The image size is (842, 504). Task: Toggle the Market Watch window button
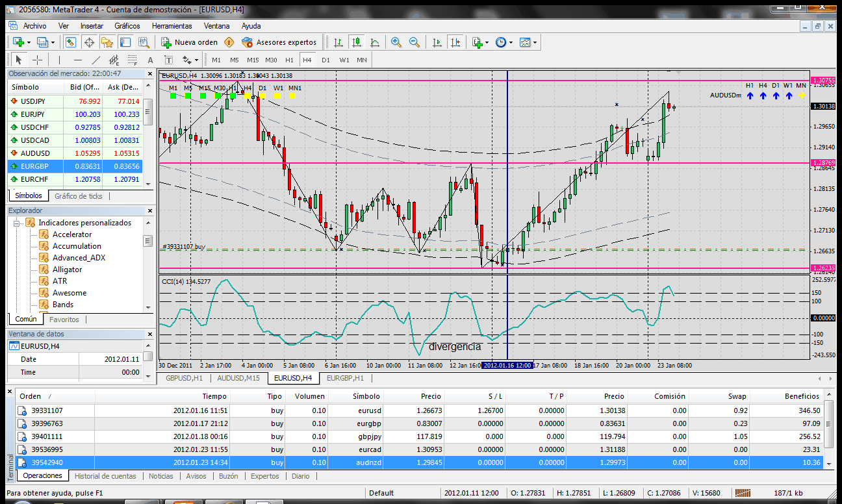click(x=71, y=42)
